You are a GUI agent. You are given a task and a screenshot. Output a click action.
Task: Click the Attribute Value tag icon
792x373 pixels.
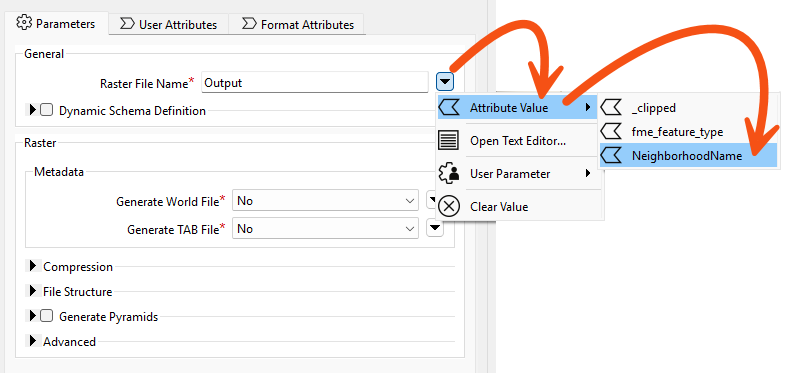click(449, 108)
